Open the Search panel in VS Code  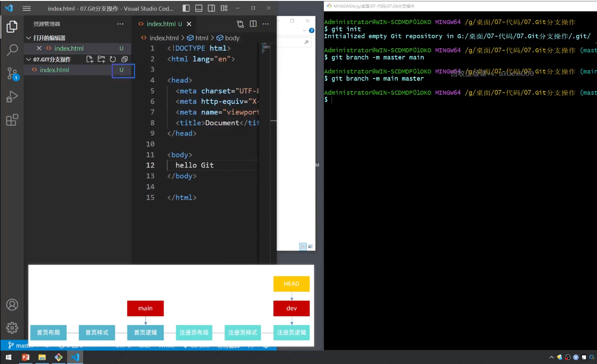[12, 50]
